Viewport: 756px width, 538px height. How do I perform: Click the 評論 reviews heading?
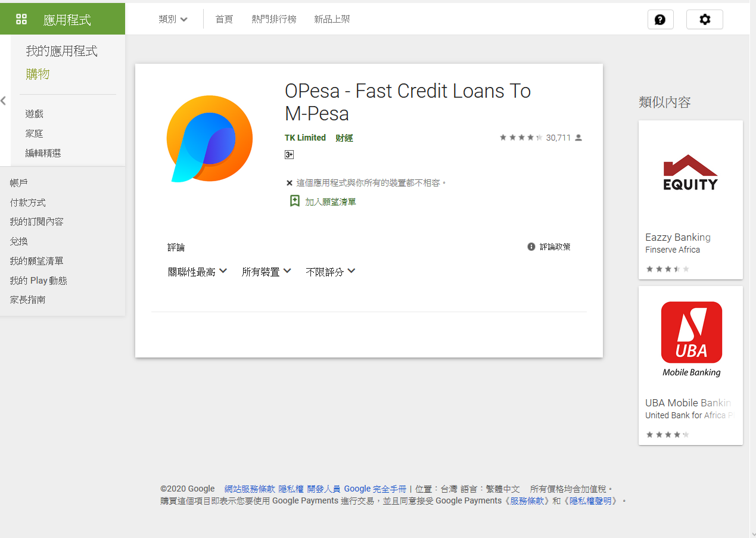click(x=176, y=247)
